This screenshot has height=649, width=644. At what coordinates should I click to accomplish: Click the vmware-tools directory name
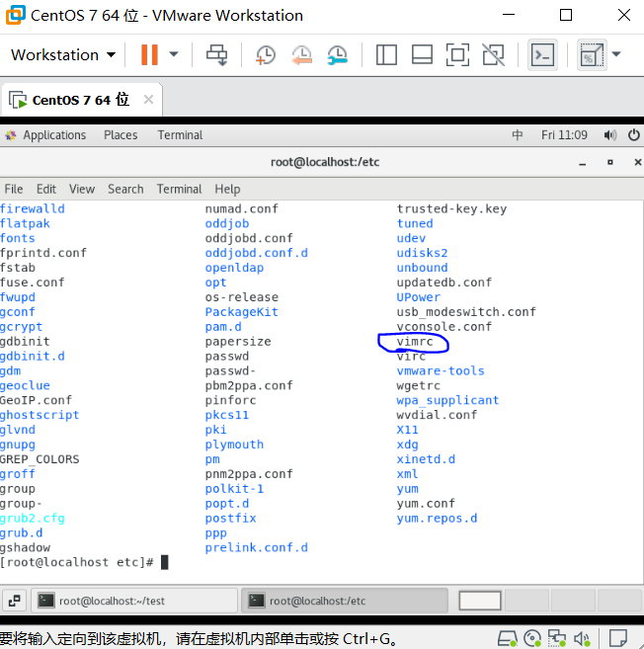click(441, 370)
